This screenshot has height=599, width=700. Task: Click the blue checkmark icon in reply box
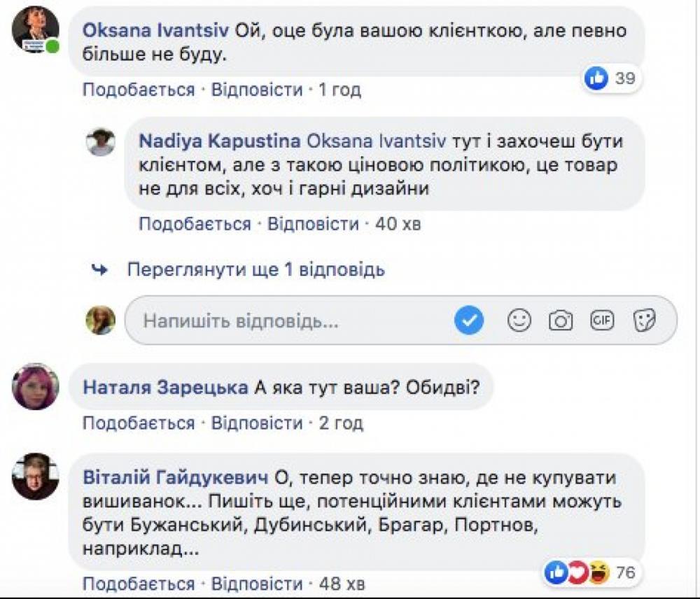point(469,320)
